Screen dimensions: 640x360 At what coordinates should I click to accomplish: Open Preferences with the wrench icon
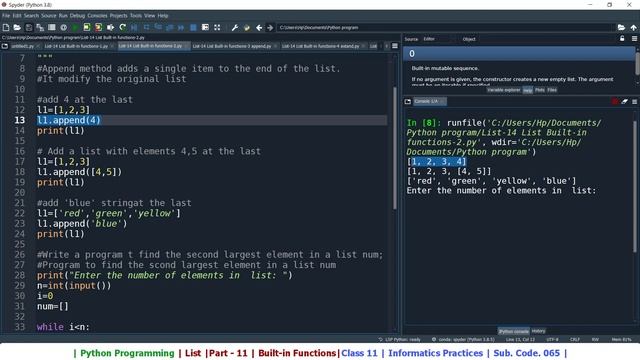[x=235, y=27]
